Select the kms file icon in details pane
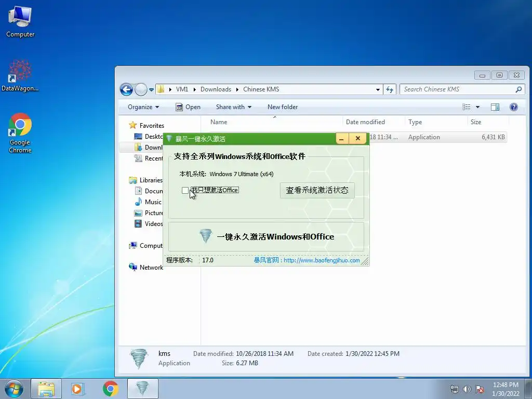Viewport: 532px width, 399px height. click(x=139, y=358)
